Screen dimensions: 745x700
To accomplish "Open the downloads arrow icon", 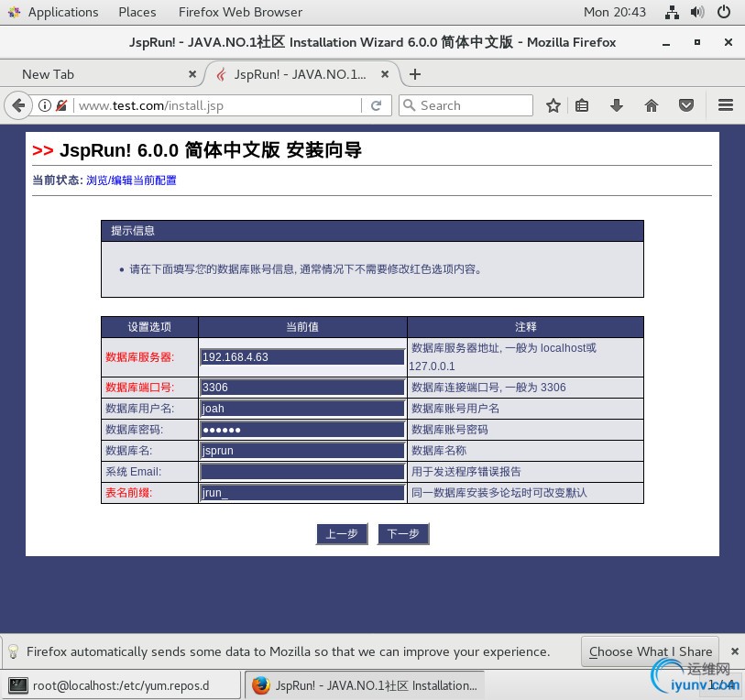I will pyautogui.click(x=616, y=105).
